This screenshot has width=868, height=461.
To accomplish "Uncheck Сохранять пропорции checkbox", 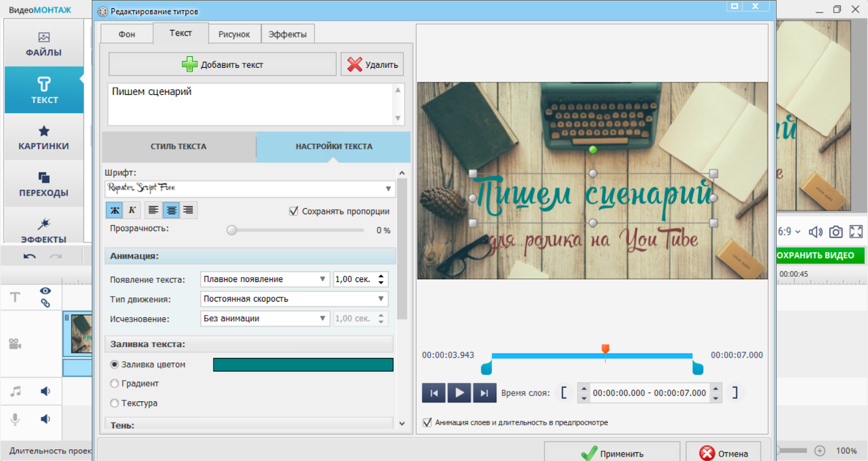I will 293,212.
